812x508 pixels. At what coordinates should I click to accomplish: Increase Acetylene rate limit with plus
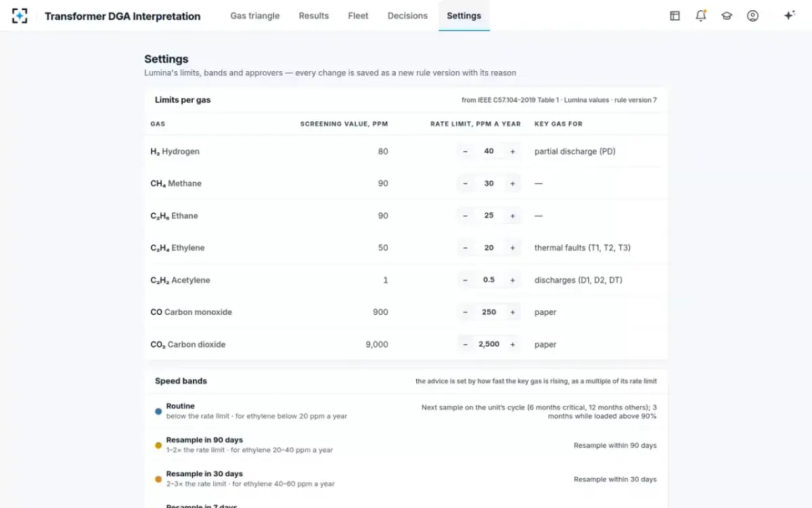point(512,280)
